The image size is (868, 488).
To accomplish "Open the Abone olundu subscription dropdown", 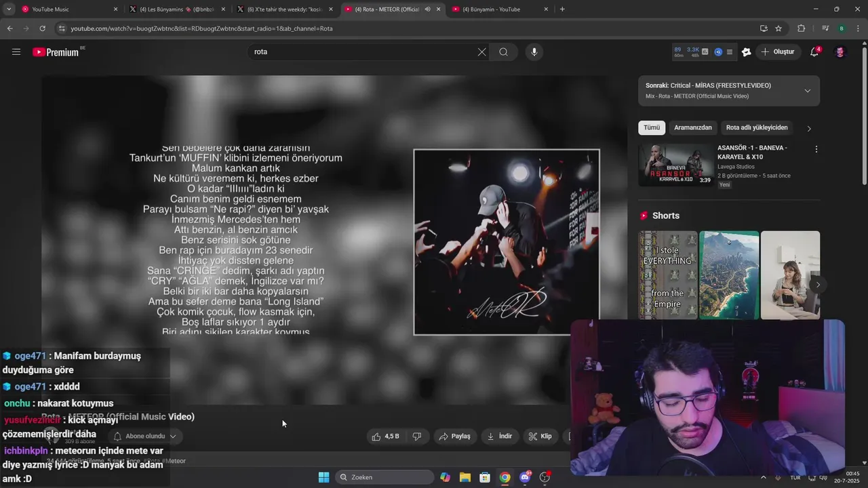I will click(145, 436).
